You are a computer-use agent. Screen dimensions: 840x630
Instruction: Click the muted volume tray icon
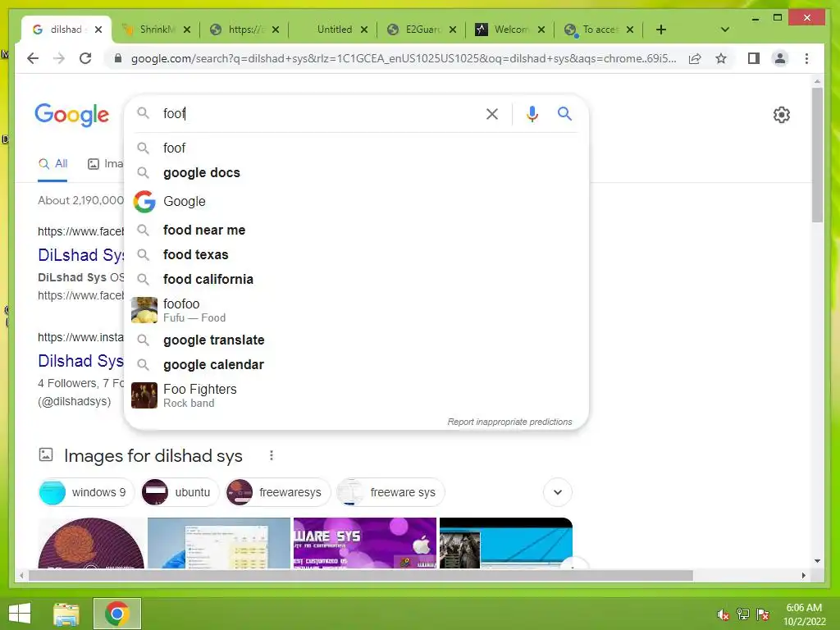tap(723, 614)
